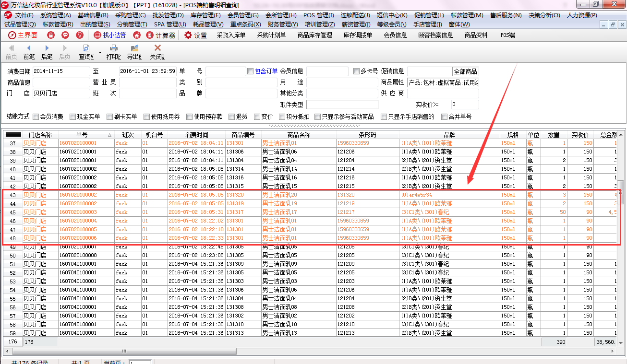Open 设置 settings with the gear icon
The height and width of the screenshot is (364, 627).
coord(195,35)
